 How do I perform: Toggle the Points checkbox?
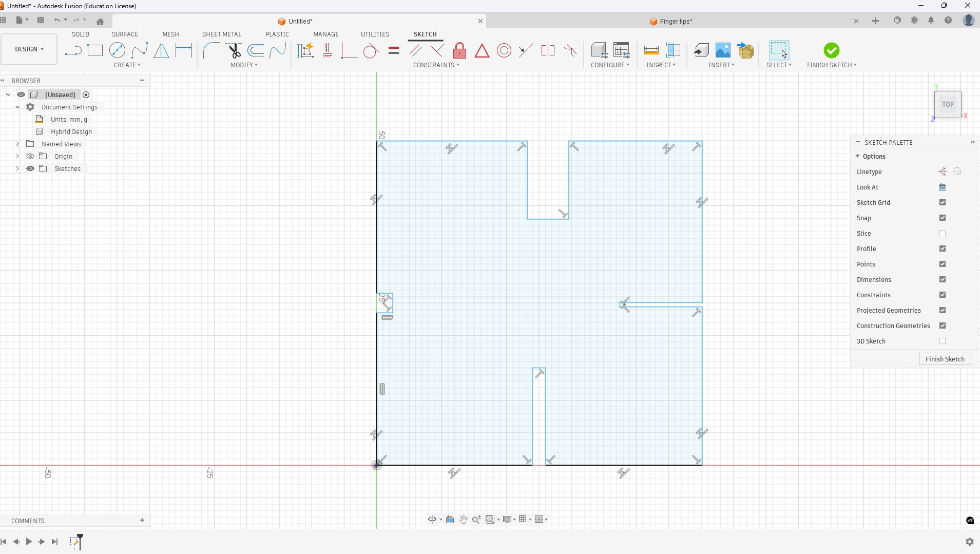pos(943,264)
